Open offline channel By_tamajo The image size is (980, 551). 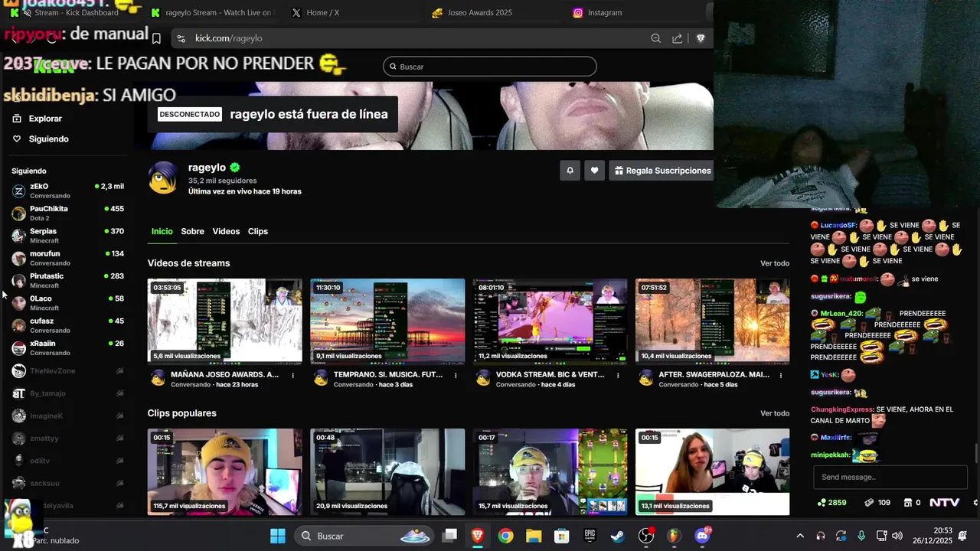click(67, 393)
